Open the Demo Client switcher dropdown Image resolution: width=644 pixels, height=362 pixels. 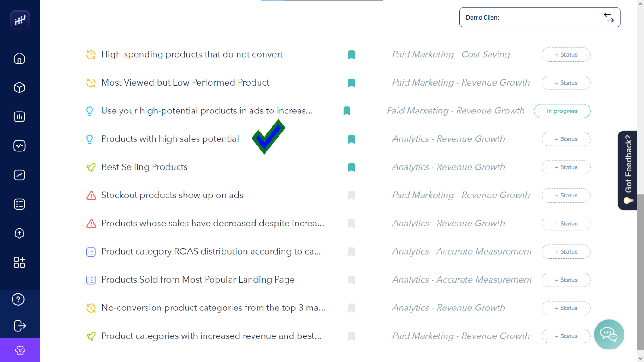click(x=539, y=18)
